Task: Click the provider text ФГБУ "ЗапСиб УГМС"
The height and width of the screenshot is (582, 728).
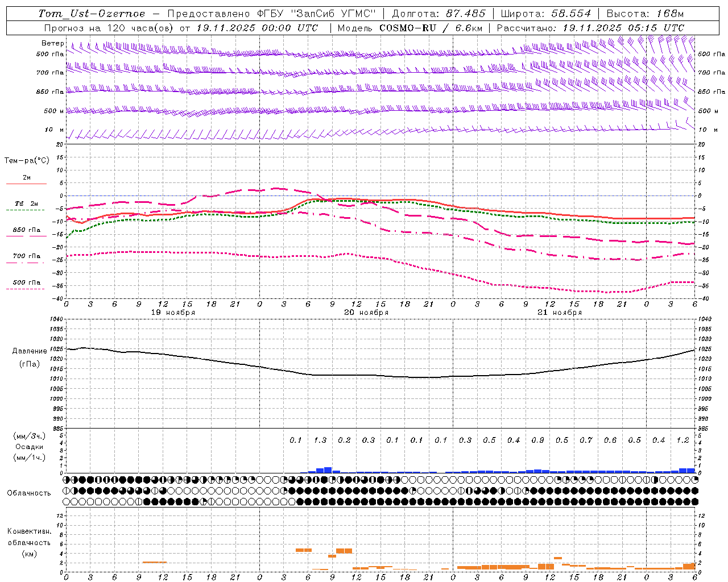Action: point(317,14)
